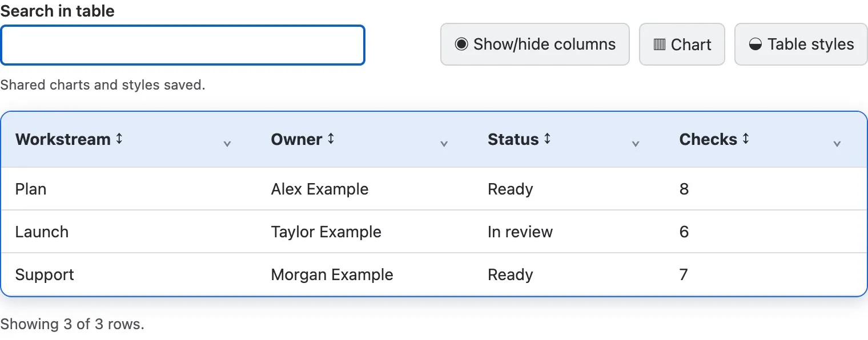
Task: Click the sort arrows icon beside Status
Action: coord(548,139)
